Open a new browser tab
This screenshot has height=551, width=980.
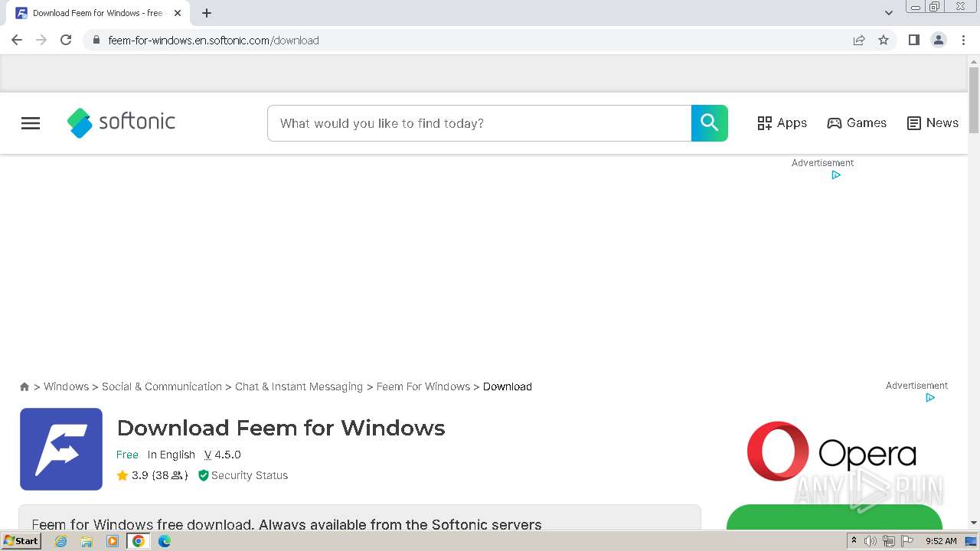[207, 13]
